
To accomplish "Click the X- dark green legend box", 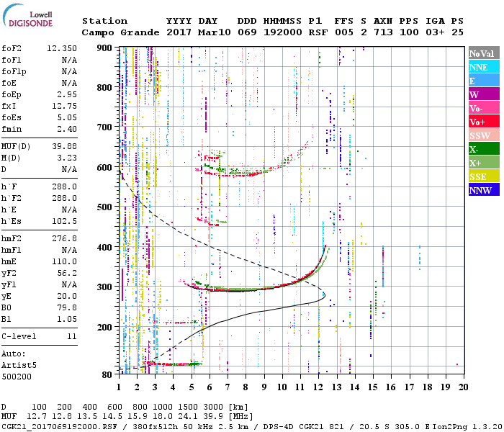I will (483, 149).
